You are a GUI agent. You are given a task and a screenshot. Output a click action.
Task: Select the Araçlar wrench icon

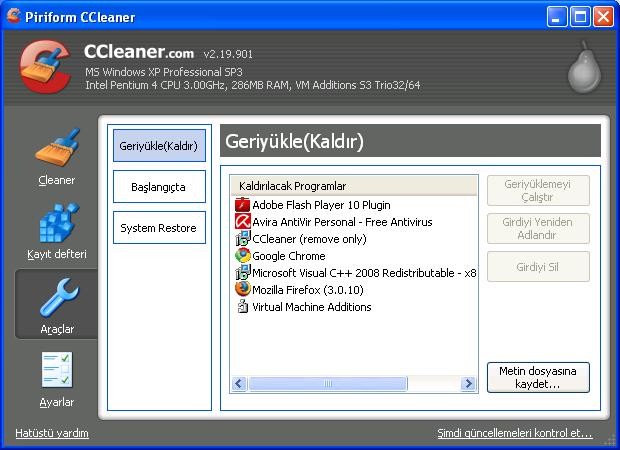click(x=59, y=297)
